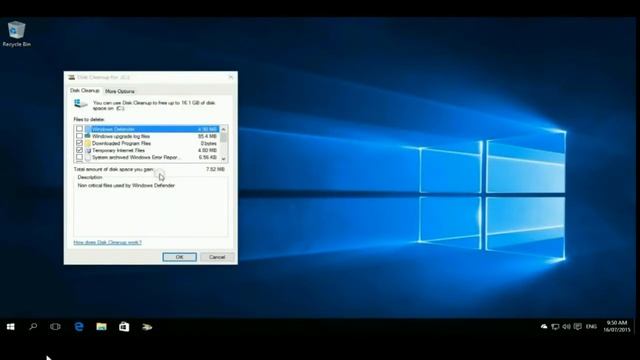640x360 pixels.
Task: Open the Store from the taskbar
Action: coord(124,327)
